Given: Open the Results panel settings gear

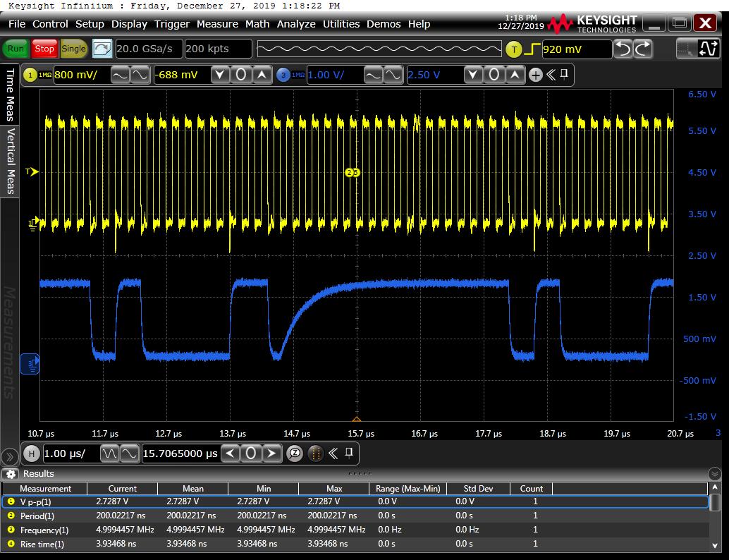Looking at the screenshot, I should point(10,474).
